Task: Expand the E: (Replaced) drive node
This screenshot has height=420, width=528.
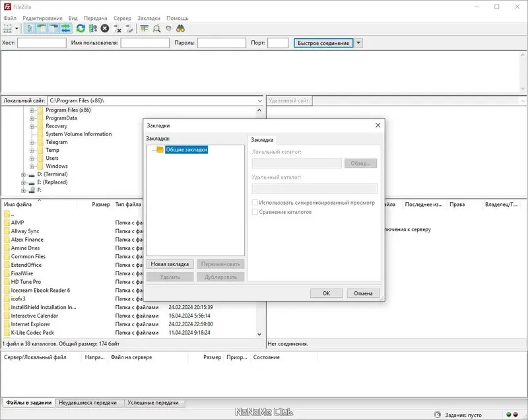Action: coord(23,182)
